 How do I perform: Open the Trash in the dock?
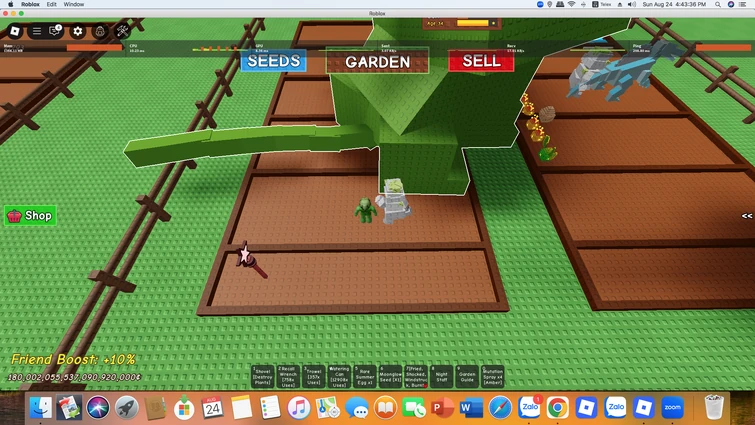[714, 407]
